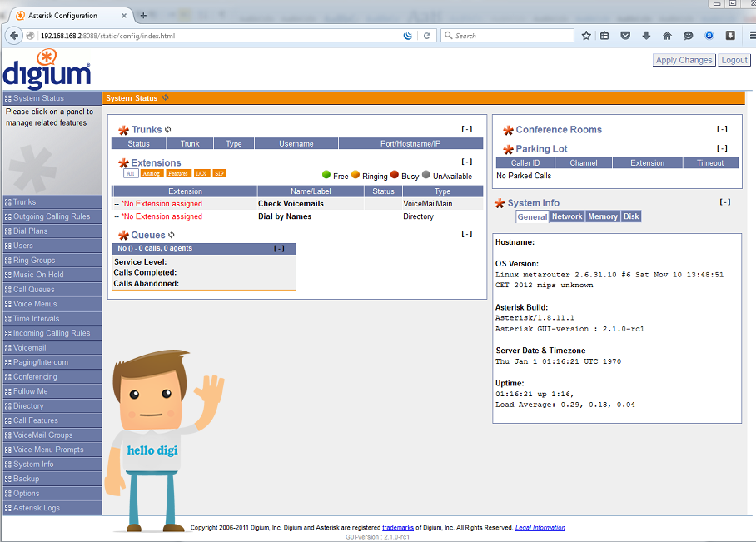Collapse the Trunks panel
This screenshot has width=756, height=542.
pos(467,129)
